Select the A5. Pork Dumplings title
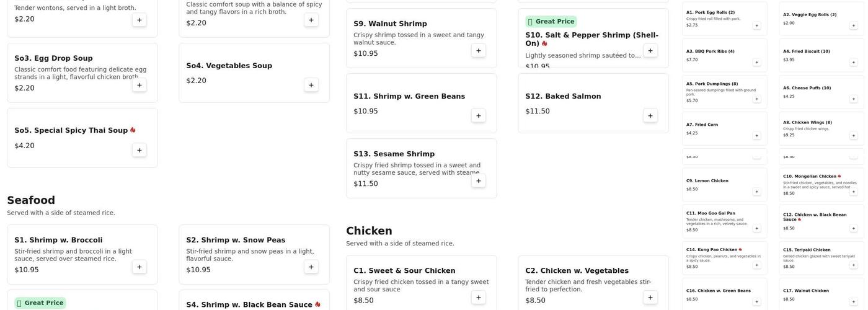 (x=712, y=84)
